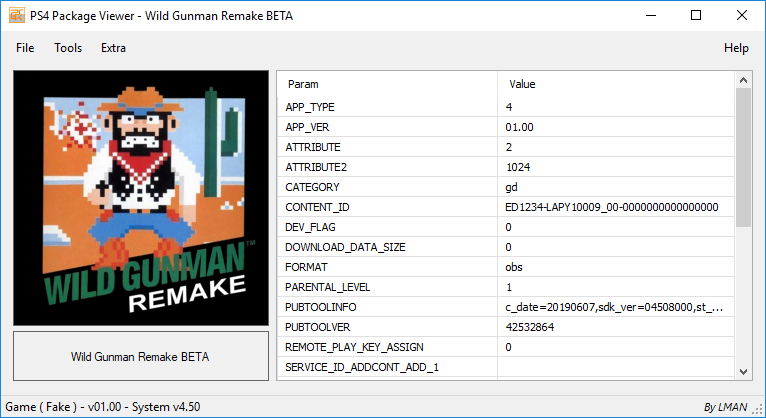Click the scrollbar down arrow
Image resolution: width=766 pixels, height=418 pixels.
[743, 372]
